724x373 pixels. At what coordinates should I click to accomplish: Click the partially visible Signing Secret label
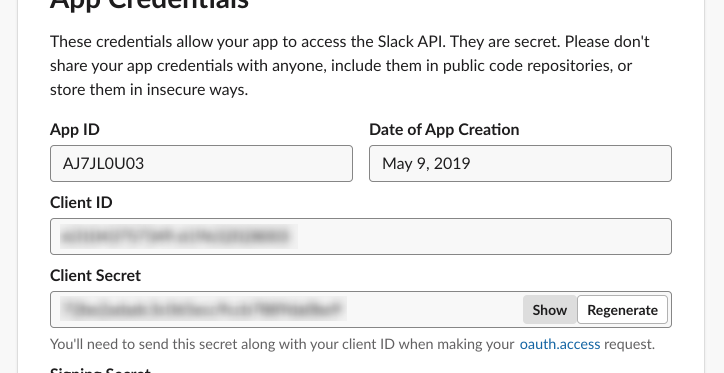click(x=100, y=370)
